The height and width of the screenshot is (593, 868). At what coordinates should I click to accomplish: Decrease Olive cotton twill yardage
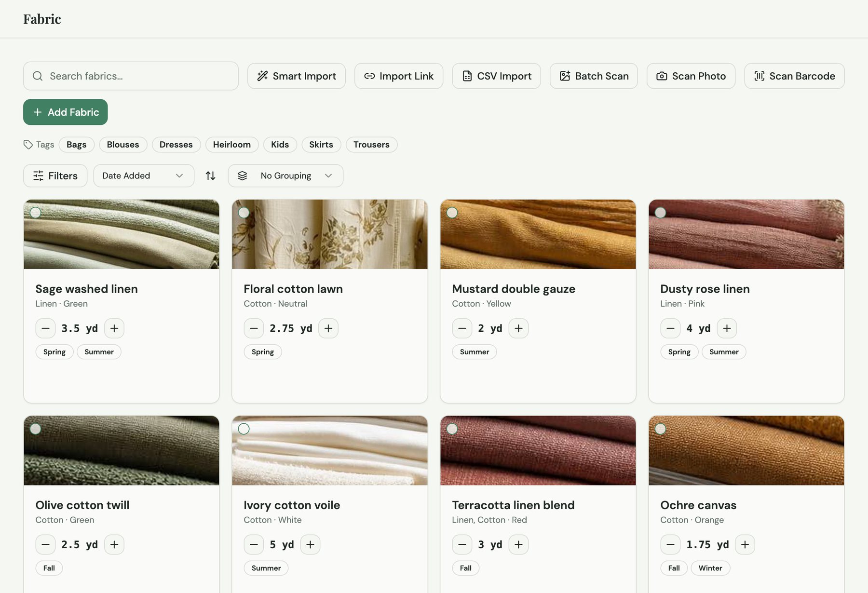point(45,544)
